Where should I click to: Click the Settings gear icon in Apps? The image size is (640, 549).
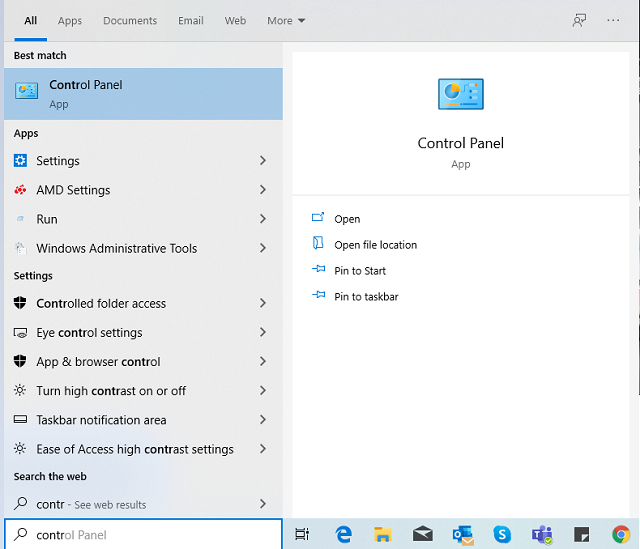[20, 160]
